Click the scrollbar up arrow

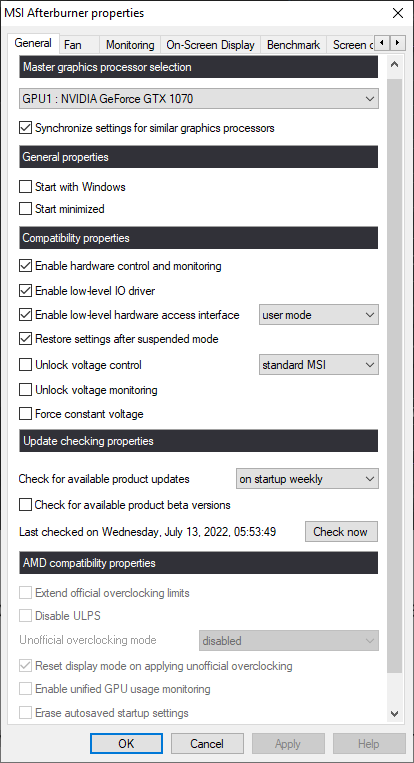[x=395, y=65]
